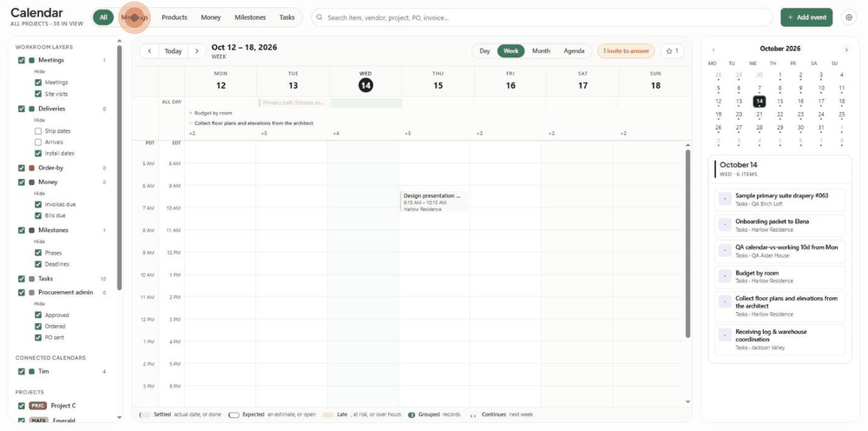Select the Milestones filter tab
This screenshot has height=431, width=868.
[250, 17]
